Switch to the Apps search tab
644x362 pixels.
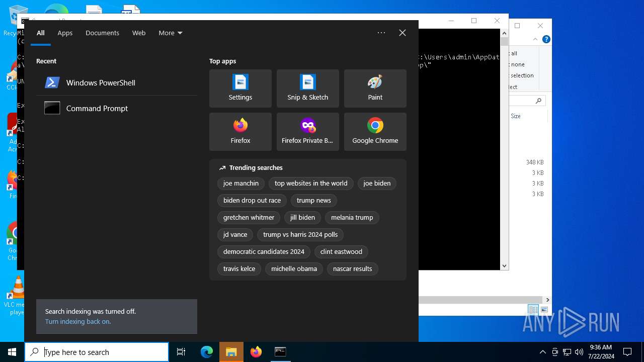pos(65,33)
